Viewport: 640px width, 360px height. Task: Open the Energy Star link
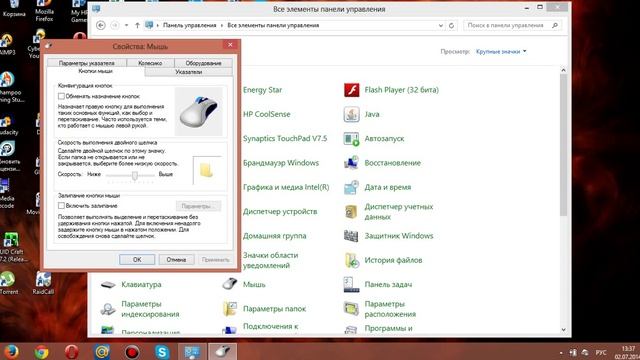point(262,90)
